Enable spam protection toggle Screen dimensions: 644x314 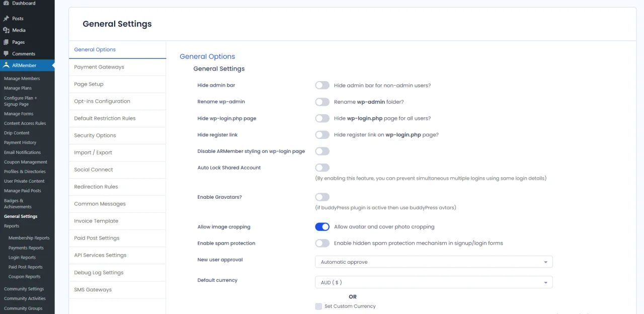(x=322, y=243)
